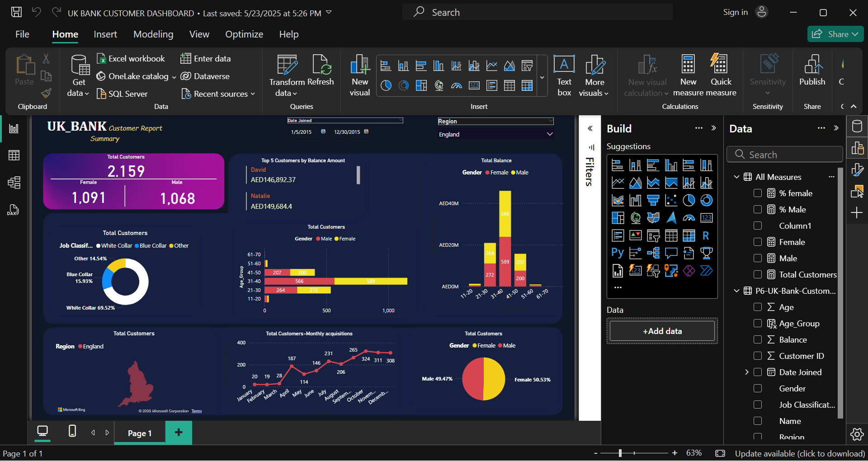Image resolution: width=868 pixels, height=461 pixels.
Task: Click Sign in
Action: [x=736, y=12]
